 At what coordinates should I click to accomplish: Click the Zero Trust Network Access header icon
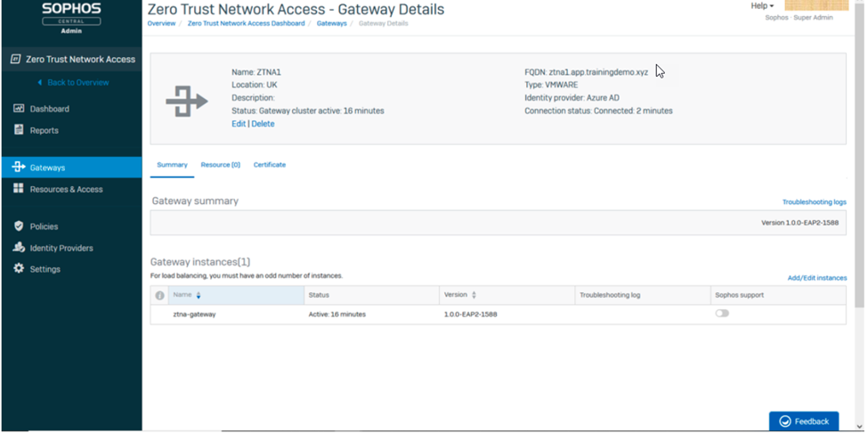pyautogui.click(x=16, y=59)
